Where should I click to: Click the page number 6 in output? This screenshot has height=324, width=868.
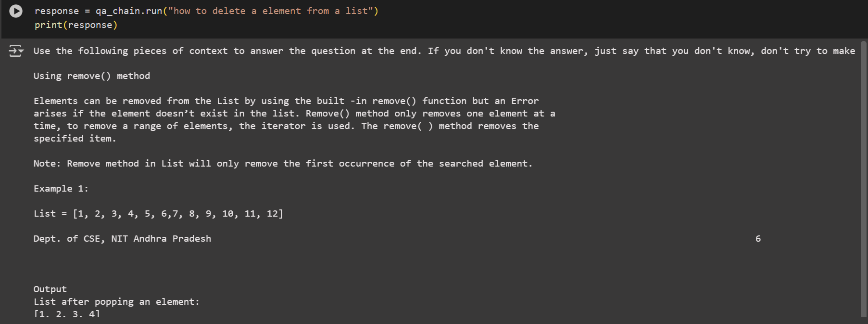758,239
